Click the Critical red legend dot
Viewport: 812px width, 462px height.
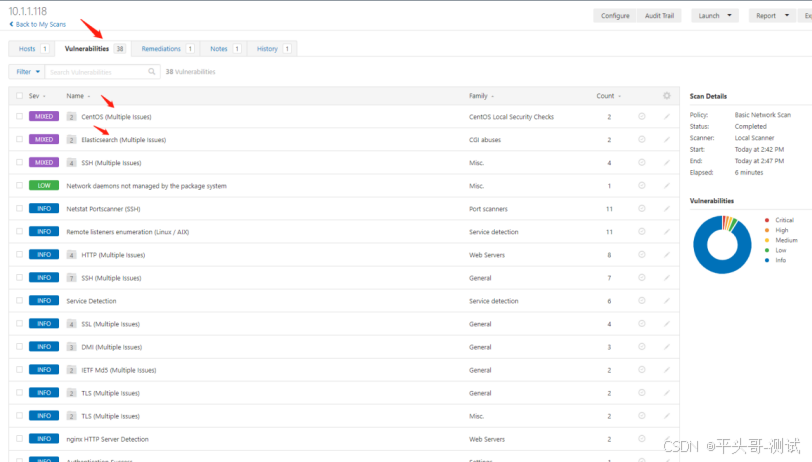[767, 220]
